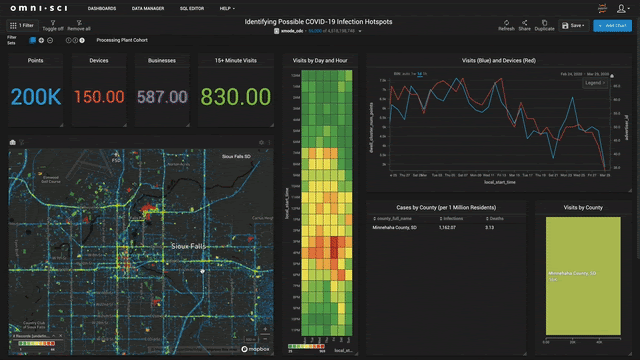Click the Save button
640x360 pixels.
(x=573, y=25)
